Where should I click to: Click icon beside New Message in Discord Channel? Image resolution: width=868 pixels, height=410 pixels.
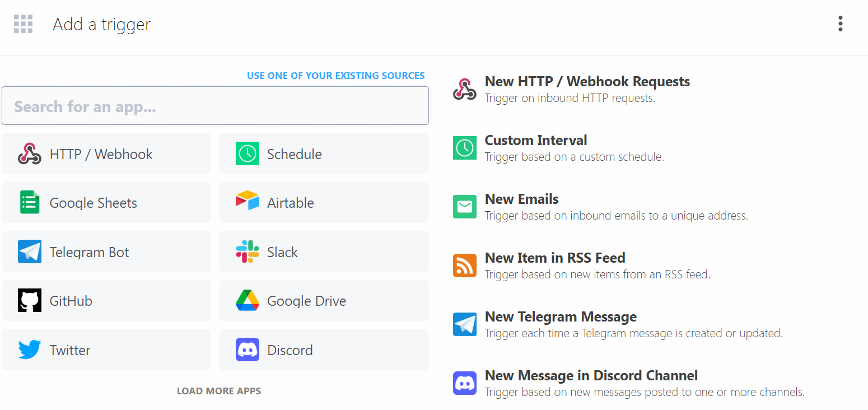465,383
